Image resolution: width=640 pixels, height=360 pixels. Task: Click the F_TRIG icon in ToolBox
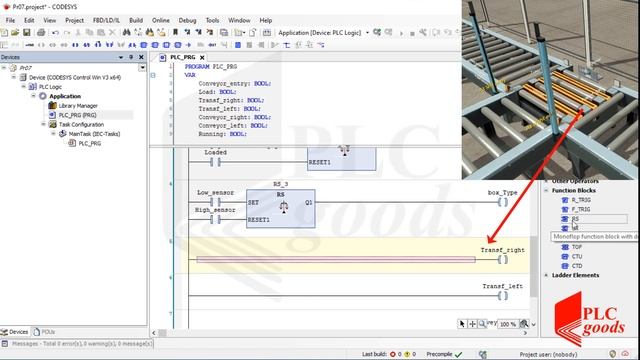[565, 209]
